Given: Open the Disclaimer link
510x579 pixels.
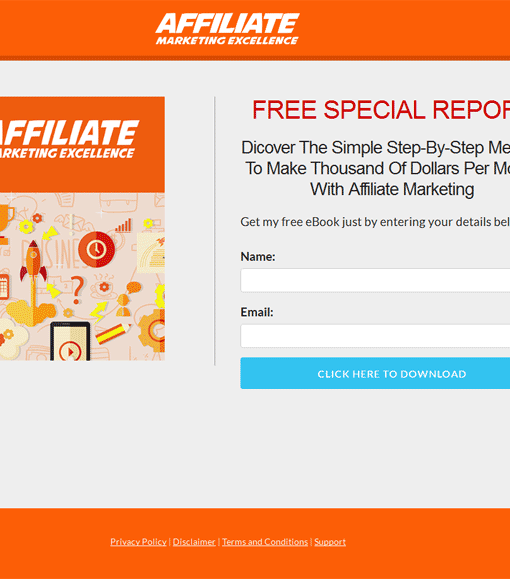Looking at the screenshot, I should tap(194, 542).
